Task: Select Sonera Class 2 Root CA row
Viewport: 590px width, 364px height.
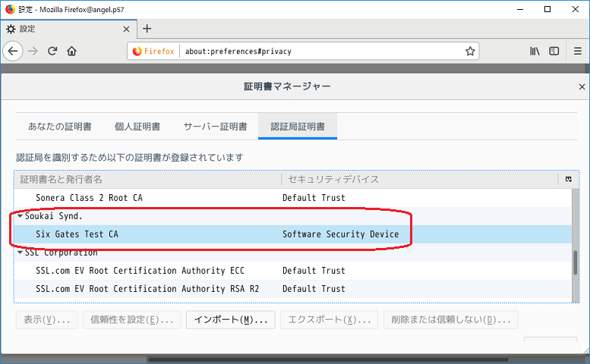Action: [x=293, y=198]
